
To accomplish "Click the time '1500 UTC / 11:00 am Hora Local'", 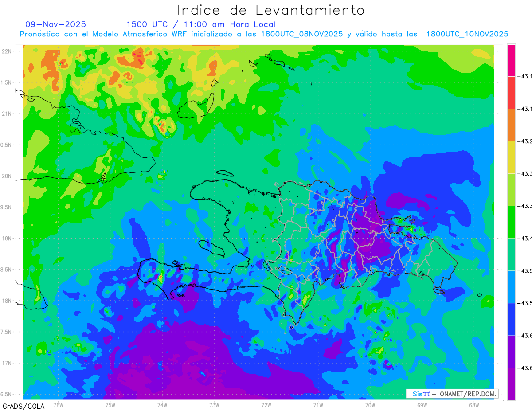I will point(201,24).
